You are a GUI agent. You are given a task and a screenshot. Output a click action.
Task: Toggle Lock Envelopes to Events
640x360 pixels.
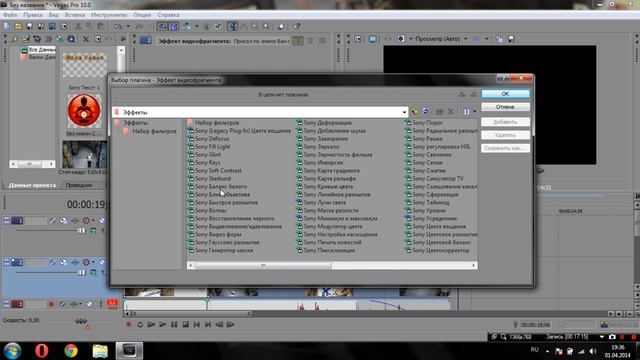(x=207, y=27)
